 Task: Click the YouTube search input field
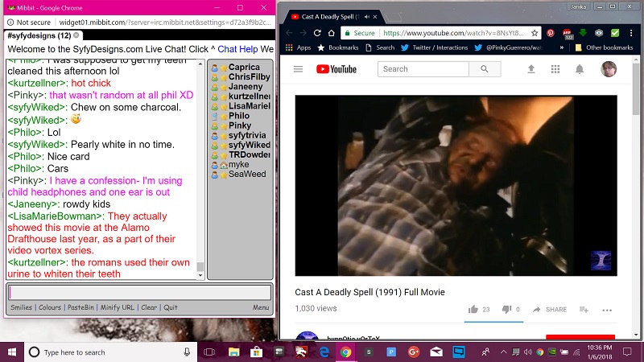(x=423, y=69)
